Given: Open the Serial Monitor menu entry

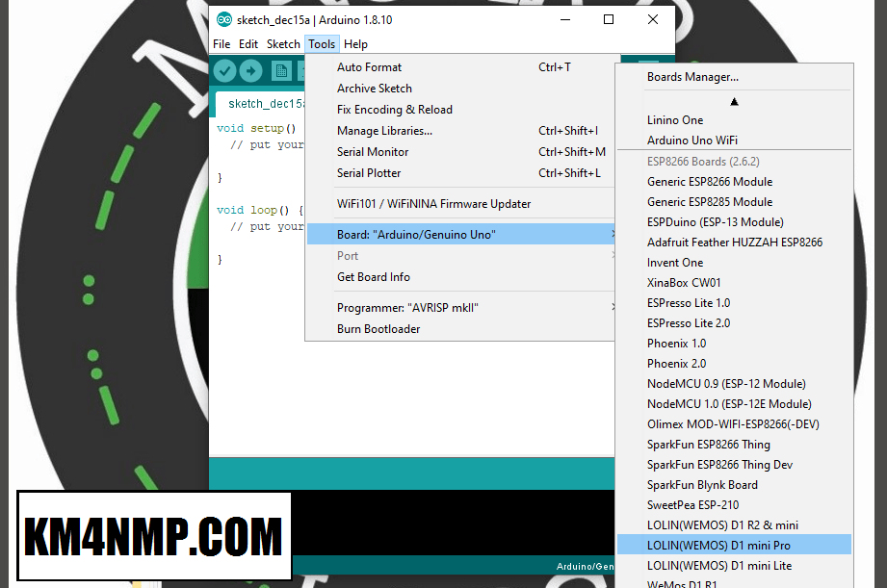Looking at the screenshot, I should (373, 152).
